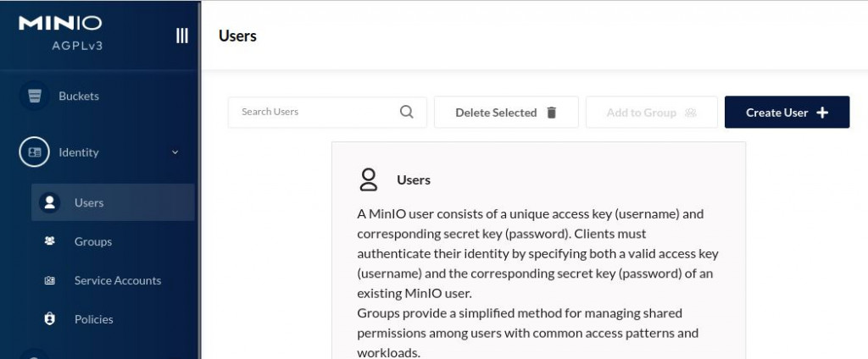Viewport: 868px width, 359px height.
Task: Go to the Groups page
Action: [93, 242]
